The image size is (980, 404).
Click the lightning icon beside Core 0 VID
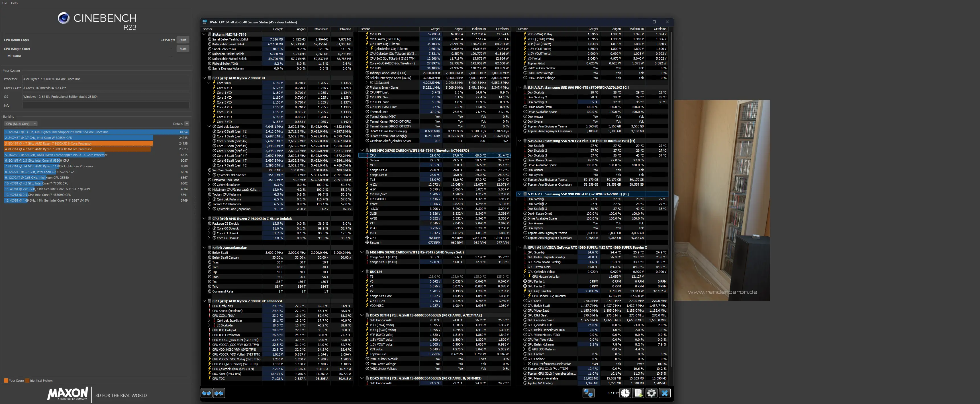pos(214,88)
